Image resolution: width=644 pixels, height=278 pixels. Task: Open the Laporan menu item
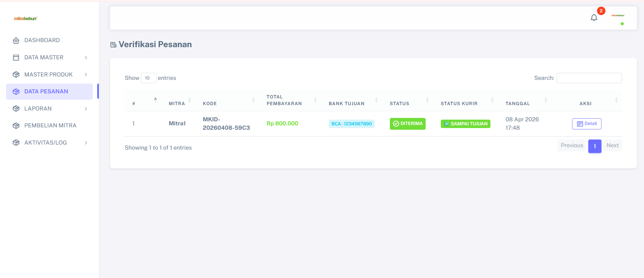coord(49,109)
